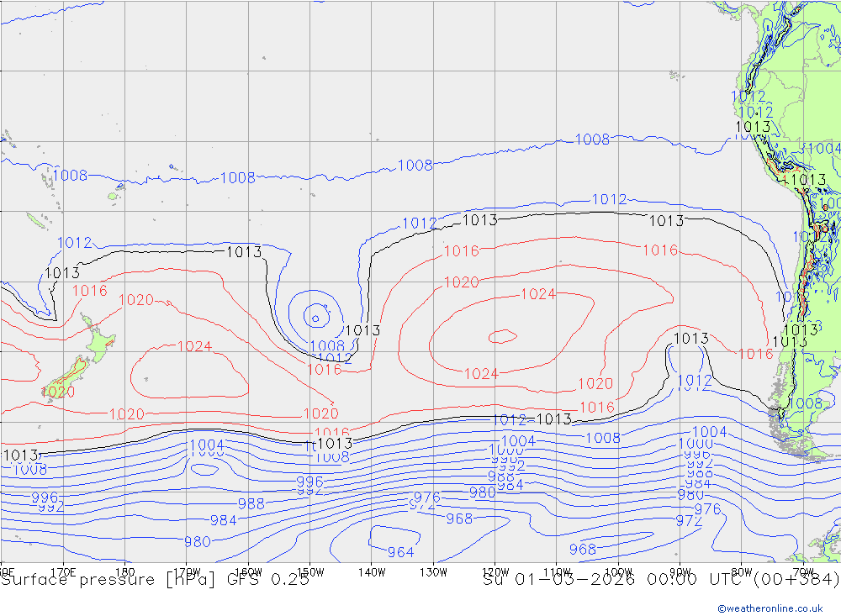Image resolution: width=841 pixels, height=616 pixels.
Task: Click the 968 label near 100W bottom
Action: click(583, 550)
